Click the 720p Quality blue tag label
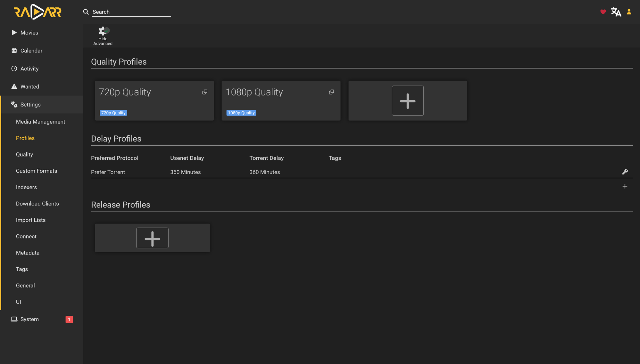640x364 pixels. [x=113, y=113]
